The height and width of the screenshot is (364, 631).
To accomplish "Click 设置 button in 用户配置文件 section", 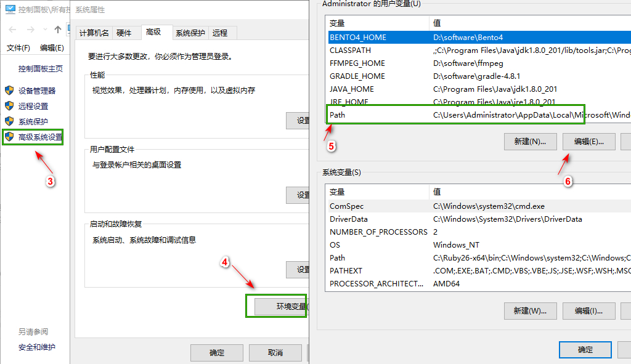I will tap(298, 195).
